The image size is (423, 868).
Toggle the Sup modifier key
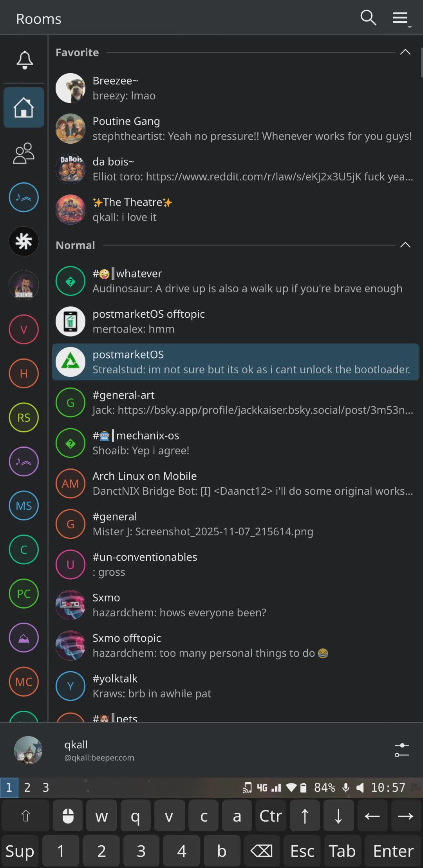coord(20,851)
